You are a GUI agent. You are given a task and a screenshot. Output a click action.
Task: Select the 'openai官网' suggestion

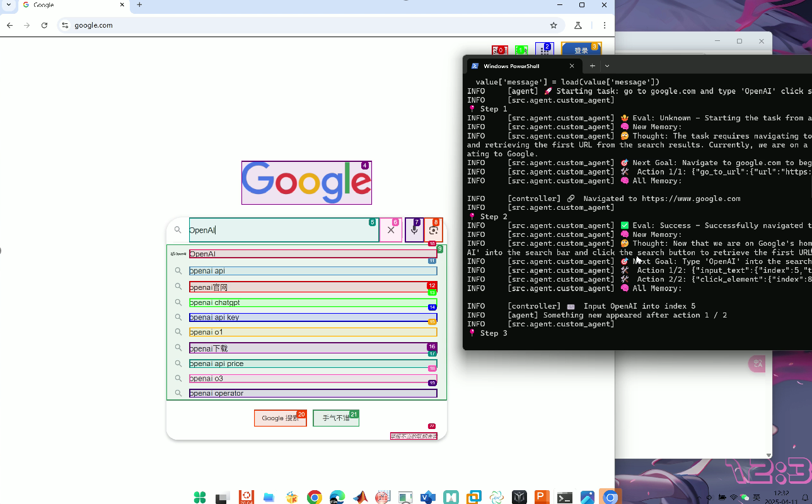[313, 287]
